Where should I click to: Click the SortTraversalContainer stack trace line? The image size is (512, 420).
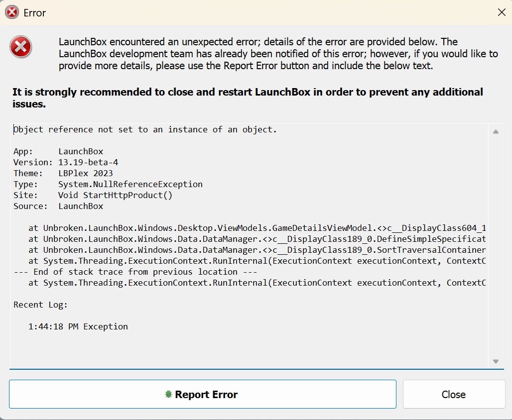click(257, 250)
